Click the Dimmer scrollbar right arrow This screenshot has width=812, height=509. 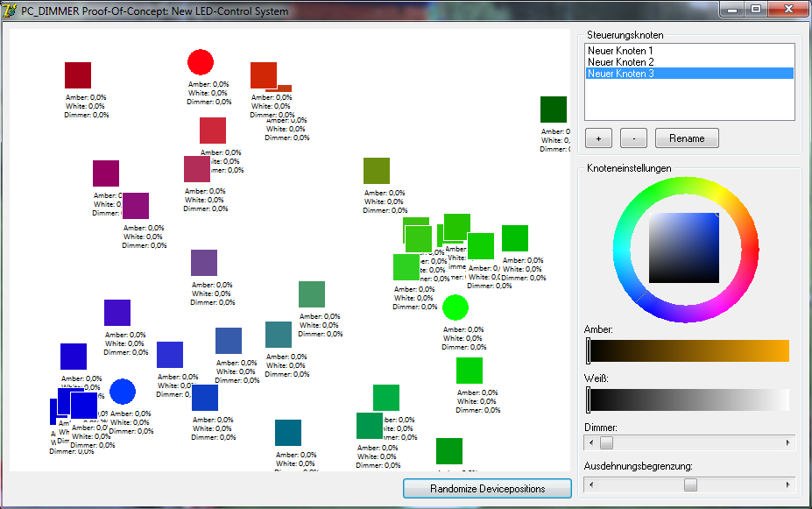tap(788, 443)
